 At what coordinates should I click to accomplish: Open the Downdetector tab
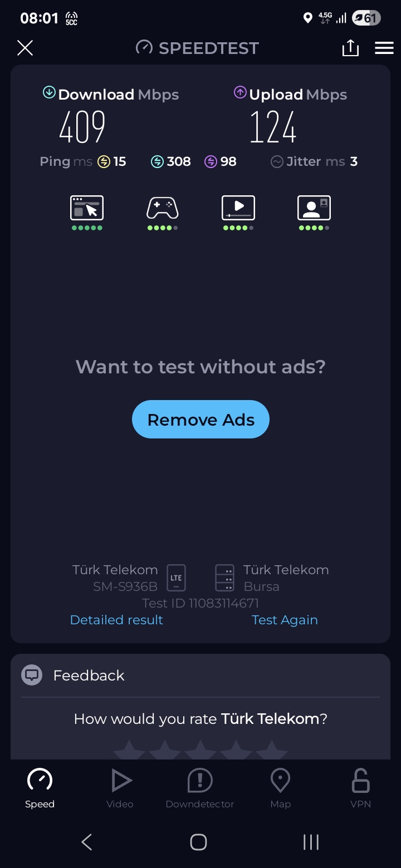pyautogui.click(x=200, y=788)
